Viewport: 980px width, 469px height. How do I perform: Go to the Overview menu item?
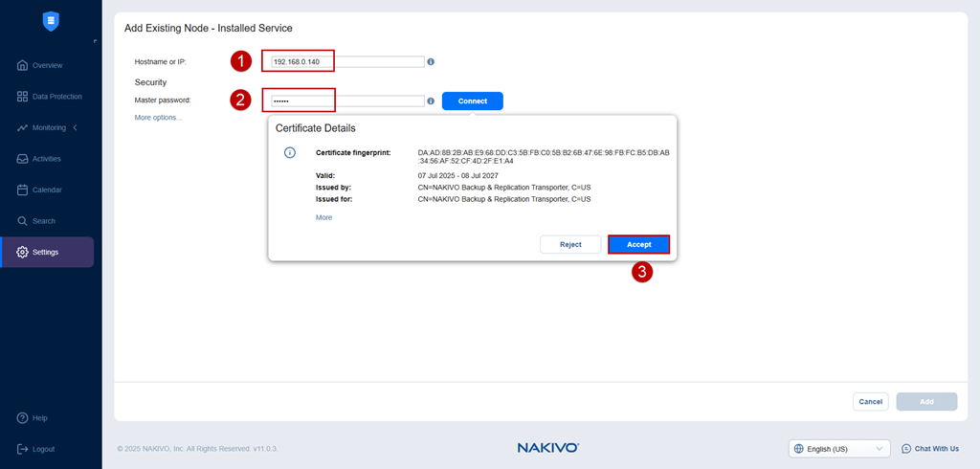coord(48,65)
